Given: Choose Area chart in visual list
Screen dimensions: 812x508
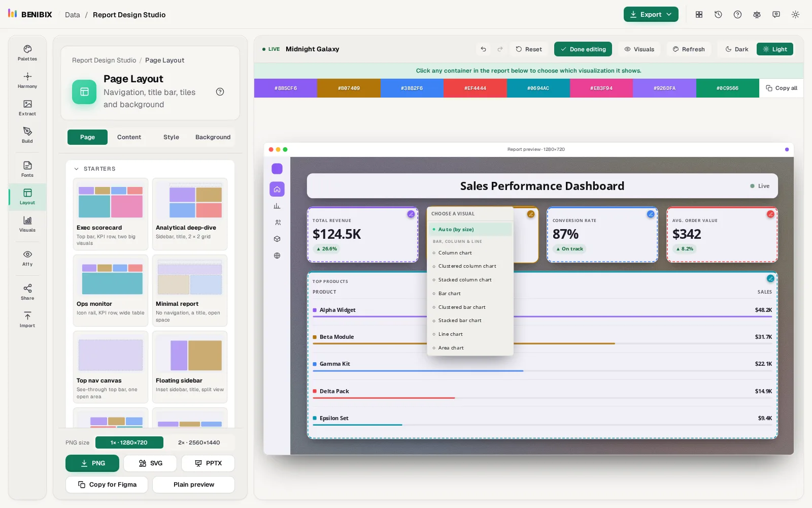Looking at the screenshot, I should (x=470, y=348).
